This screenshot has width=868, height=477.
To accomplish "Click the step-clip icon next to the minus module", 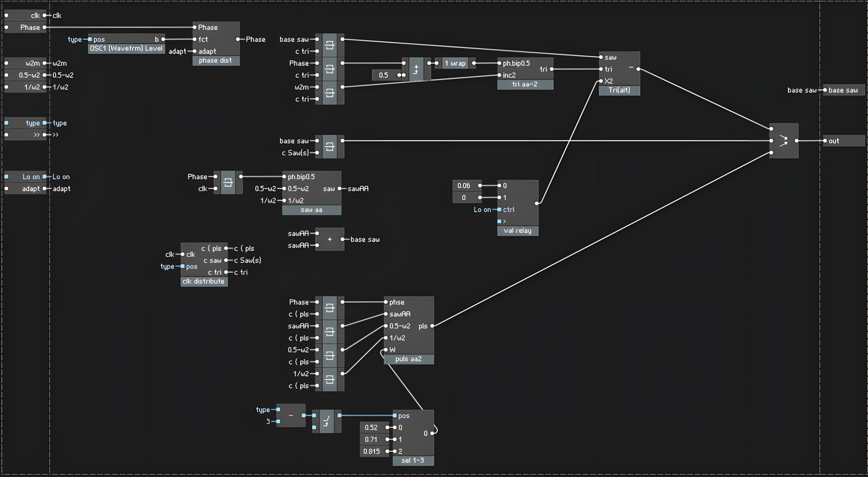I will coord(326,421).
